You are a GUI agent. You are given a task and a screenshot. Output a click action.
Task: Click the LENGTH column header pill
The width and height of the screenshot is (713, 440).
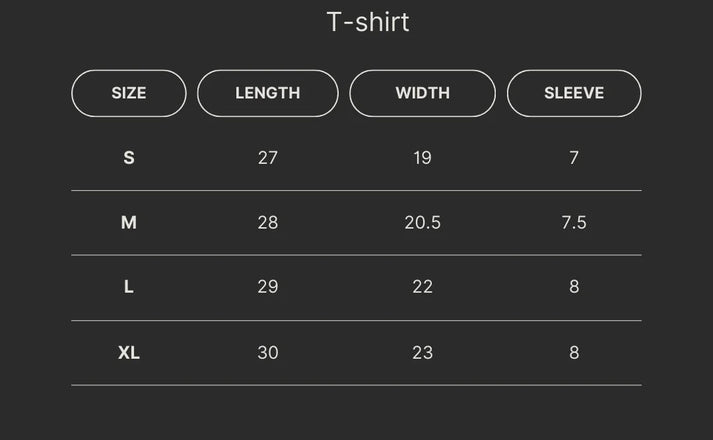point(268,93)
